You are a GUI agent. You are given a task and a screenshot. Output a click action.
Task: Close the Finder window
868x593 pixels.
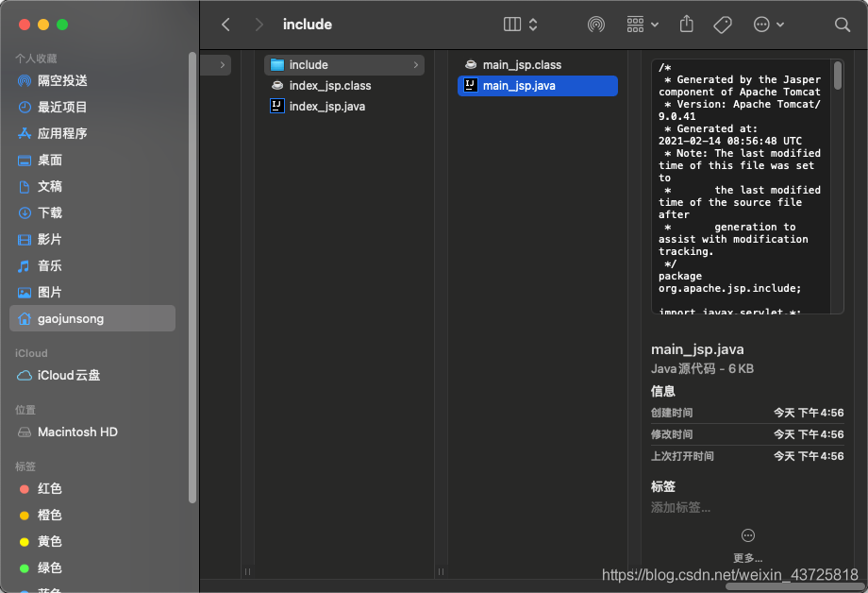[25, 25]
